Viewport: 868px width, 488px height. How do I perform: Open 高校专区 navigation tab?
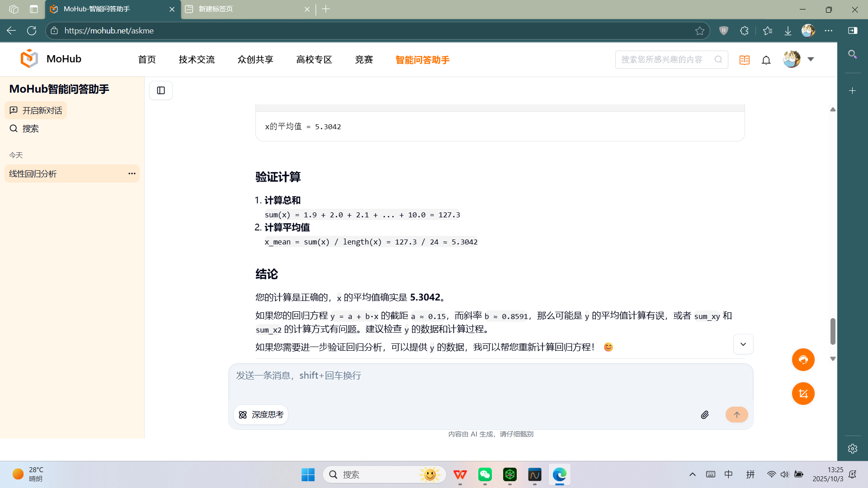pos(314,60)
